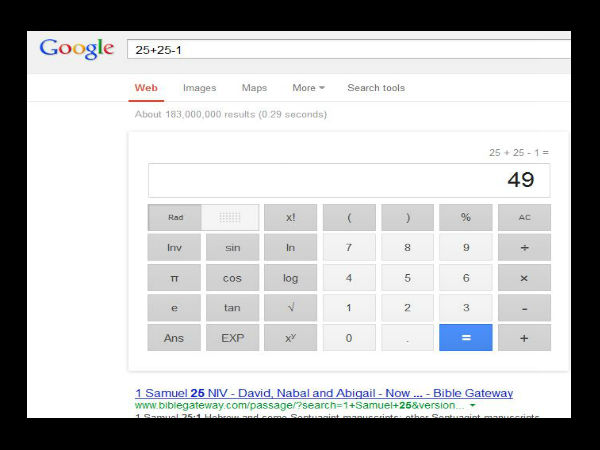Click the number 9 key
600x450 pixels.
pyautogui.click(x=466, y=248)
